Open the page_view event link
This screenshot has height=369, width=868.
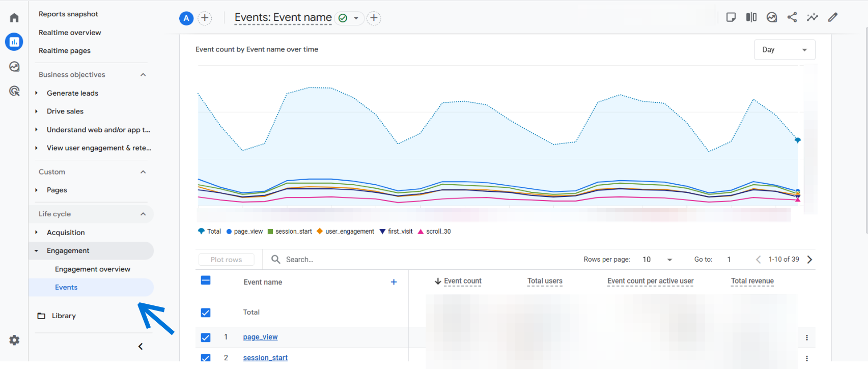260,337
